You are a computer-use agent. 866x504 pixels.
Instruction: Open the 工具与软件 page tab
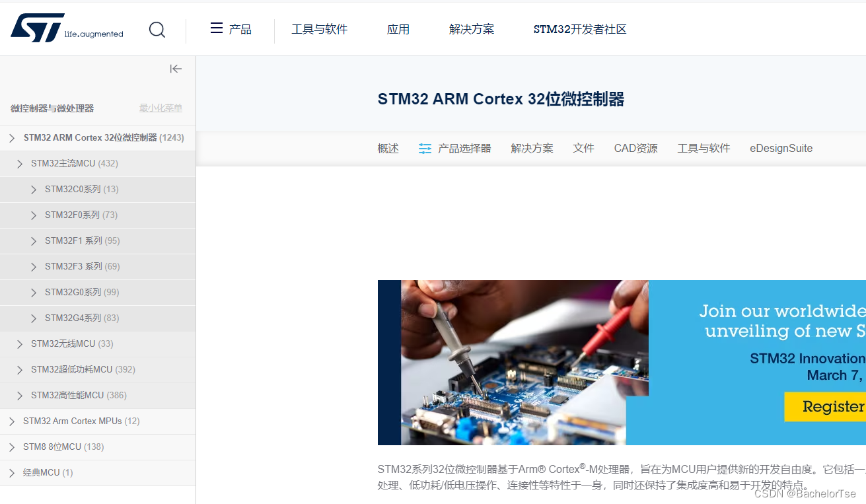coord(704,148)
